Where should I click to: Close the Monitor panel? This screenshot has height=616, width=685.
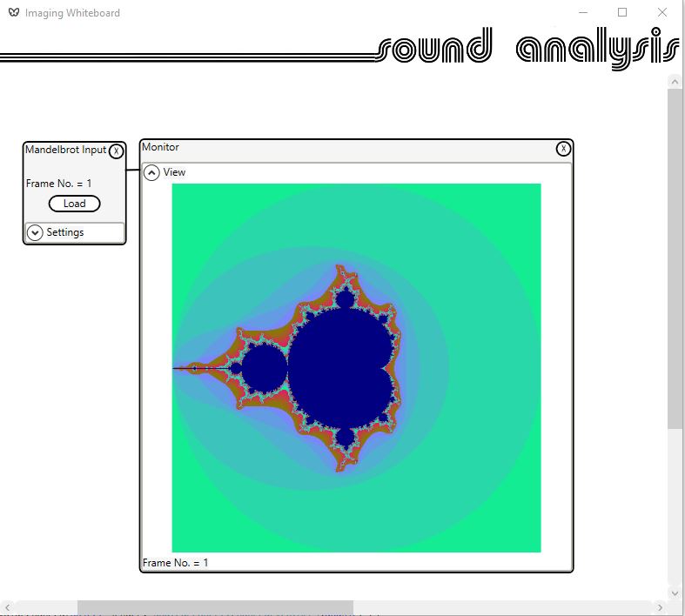(563, 149)
